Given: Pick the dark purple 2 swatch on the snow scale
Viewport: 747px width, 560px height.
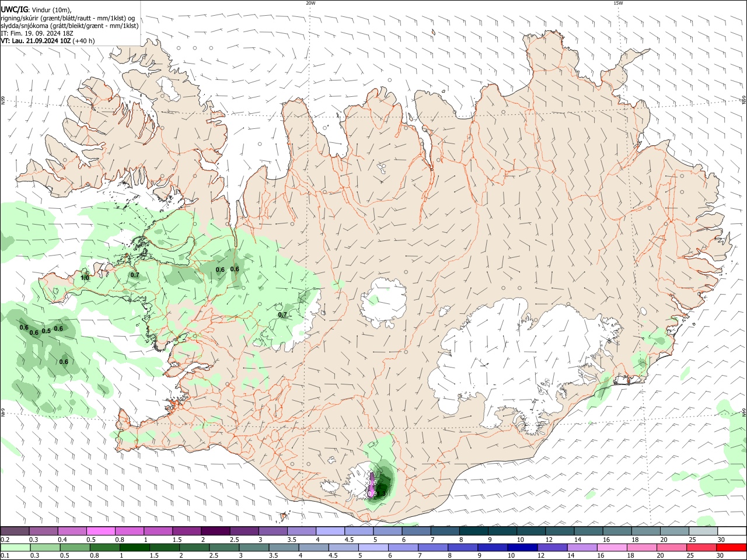Looking at the screenshot, I should [x=215, y=531].
